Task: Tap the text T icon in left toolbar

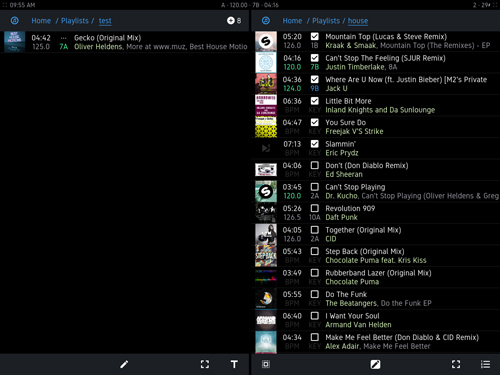Action: point(234,364)
